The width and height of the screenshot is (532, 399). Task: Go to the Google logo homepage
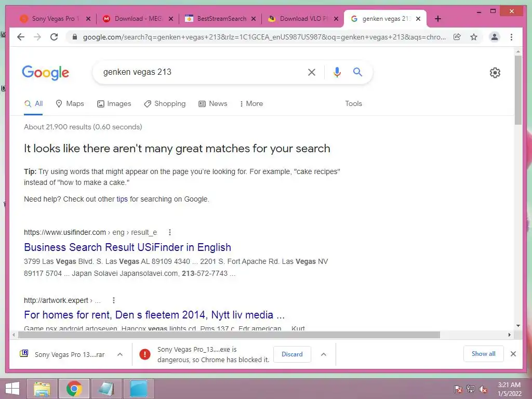(46, 73)
